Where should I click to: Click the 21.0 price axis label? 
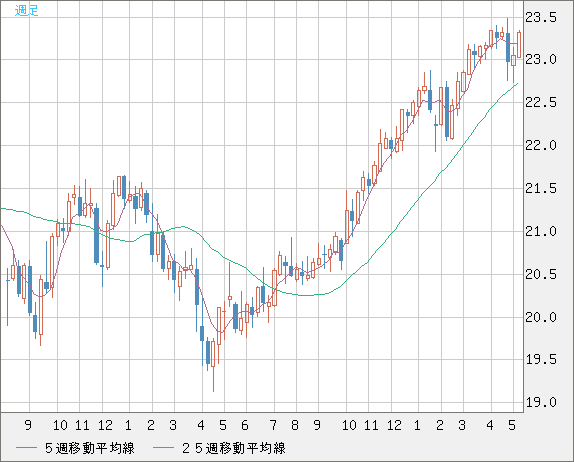click(541, 231)
